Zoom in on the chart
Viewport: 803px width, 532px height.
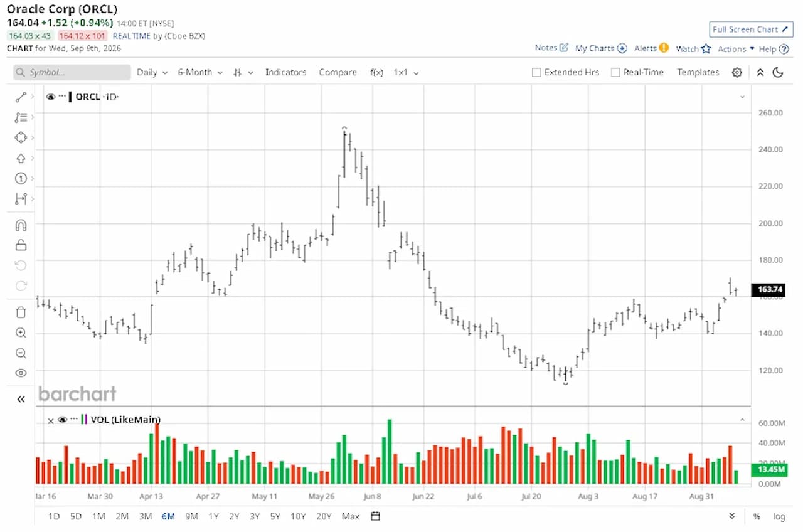pyautogui.click(x=21, y=333)
